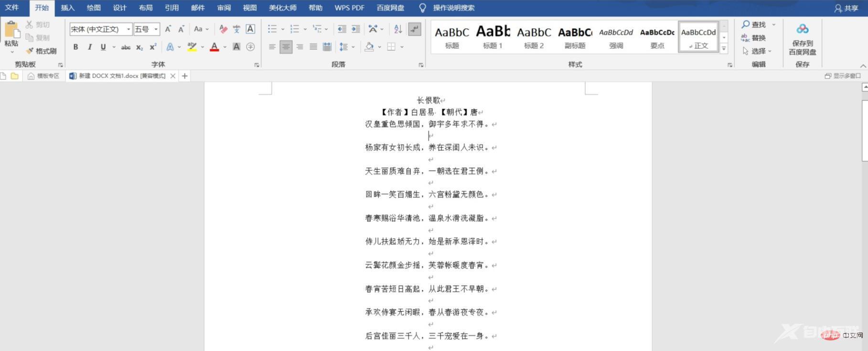Click the sort (A-Z) icon
The image size is (868, 351).
point(398,29)
